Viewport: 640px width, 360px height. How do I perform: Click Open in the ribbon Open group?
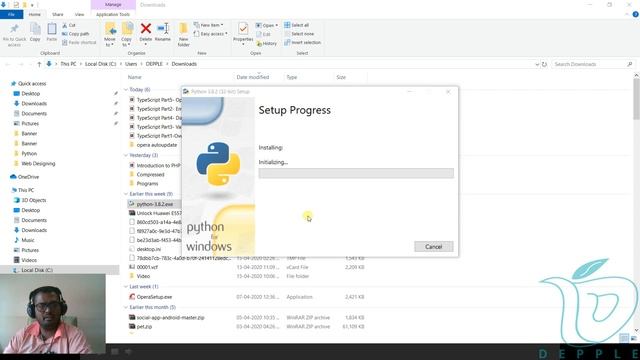pyautogui.click(x=267, y=25)
